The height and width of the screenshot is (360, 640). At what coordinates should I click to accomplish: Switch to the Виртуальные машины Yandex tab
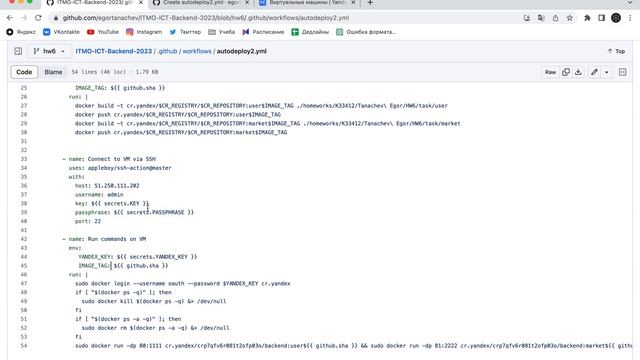coord(307,3)
